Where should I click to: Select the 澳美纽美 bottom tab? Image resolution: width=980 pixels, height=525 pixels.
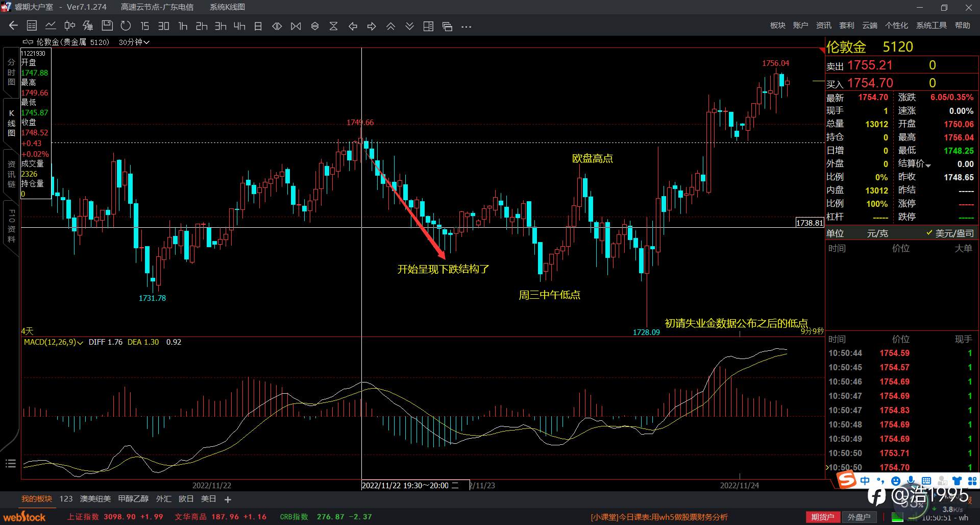95,499
